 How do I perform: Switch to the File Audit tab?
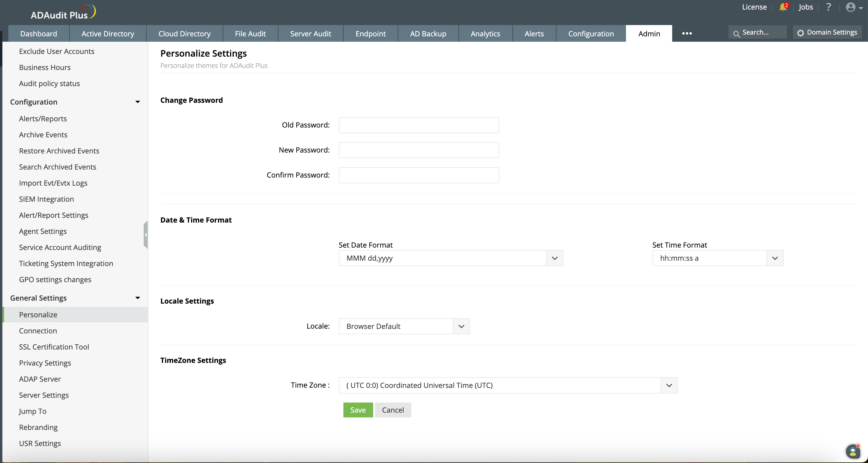[x=250, y=33]
